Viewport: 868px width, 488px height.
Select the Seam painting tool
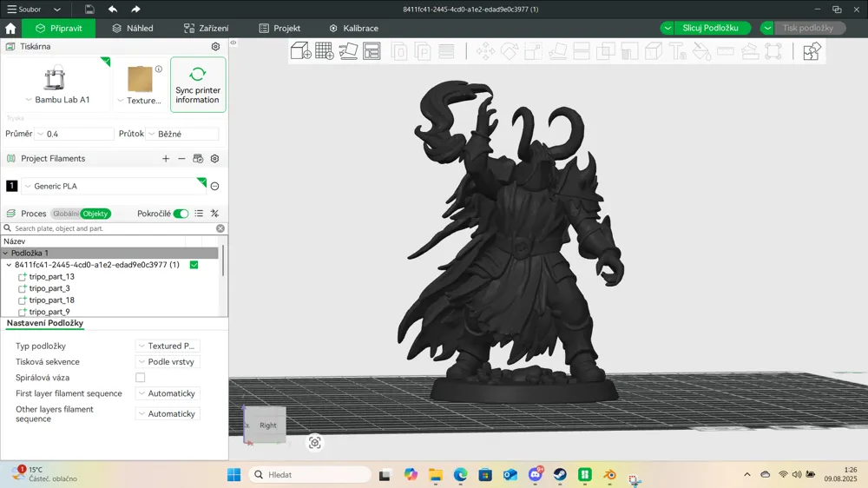click(654, 51)
